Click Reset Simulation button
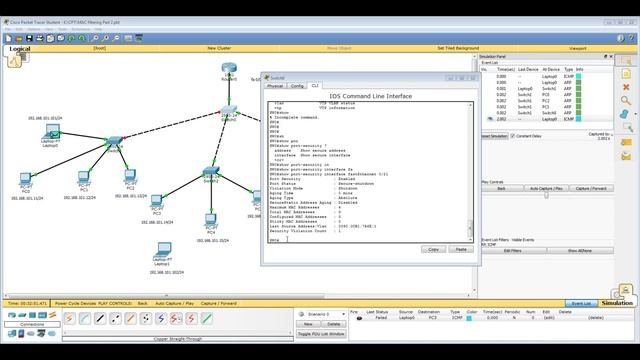 (494, 136)
